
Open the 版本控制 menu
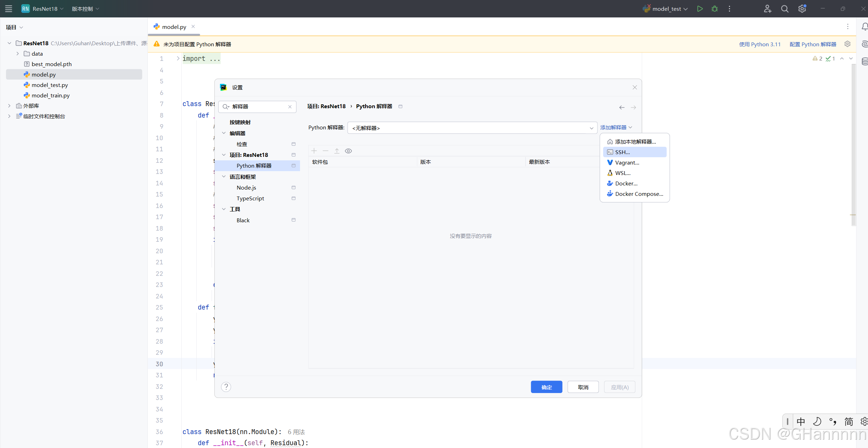[85, 9]
